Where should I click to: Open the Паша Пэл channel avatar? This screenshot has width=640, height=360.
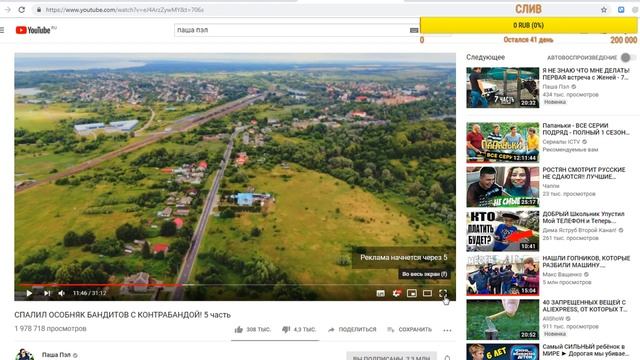click(24, 354)
